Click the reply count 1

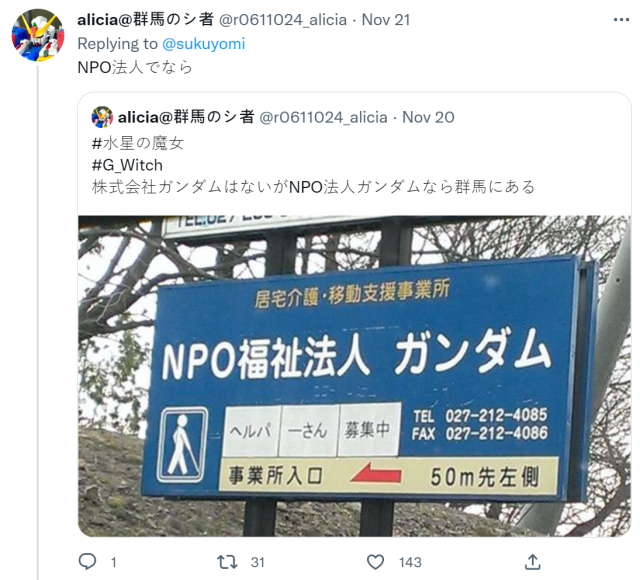click(x=113, y=562)
